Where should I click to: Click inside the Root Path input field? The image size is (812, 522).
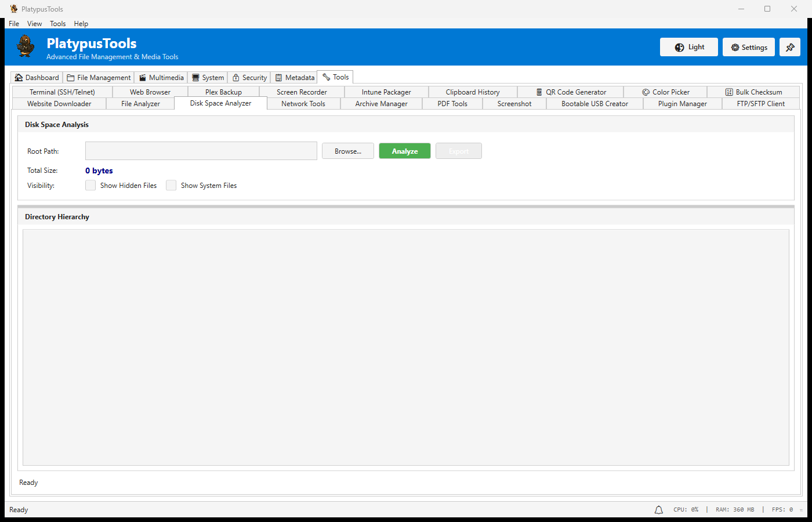(201, 151)
